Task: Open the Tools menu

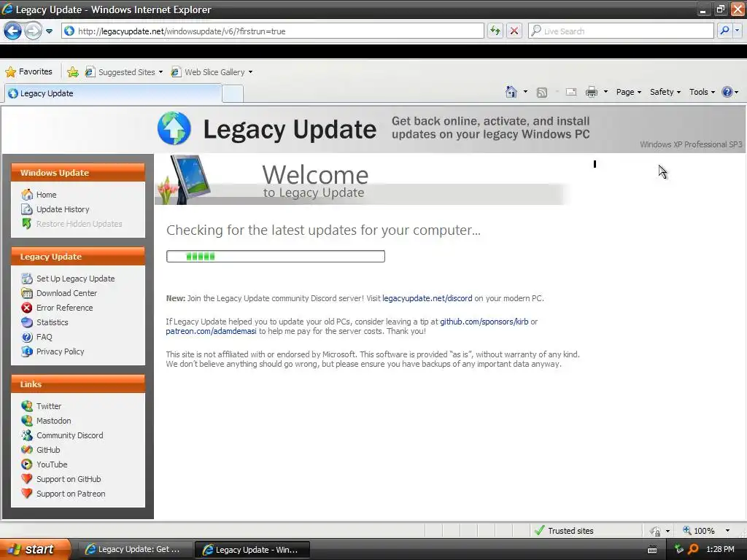Action: pos(703,92)
